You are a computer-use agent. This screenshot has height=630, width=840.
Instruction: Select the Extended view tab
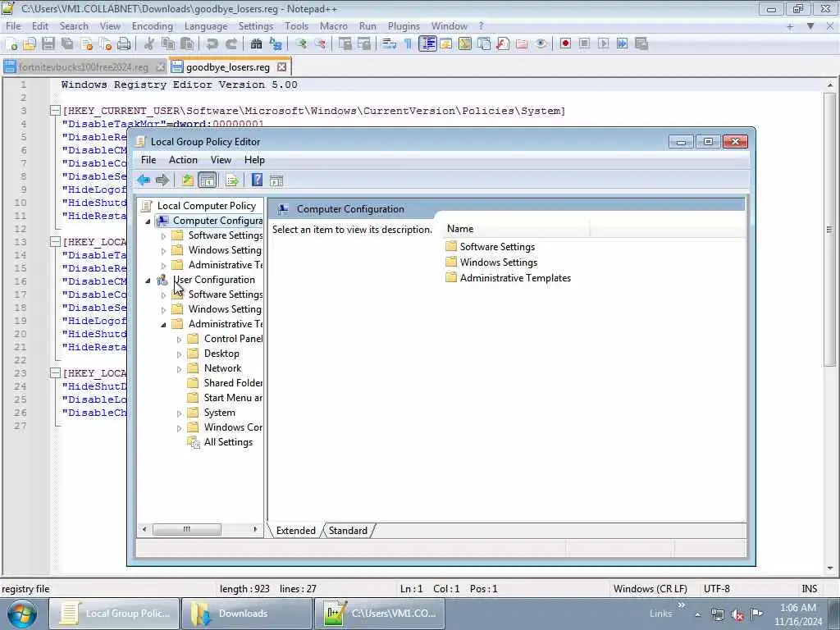(295, 531)
